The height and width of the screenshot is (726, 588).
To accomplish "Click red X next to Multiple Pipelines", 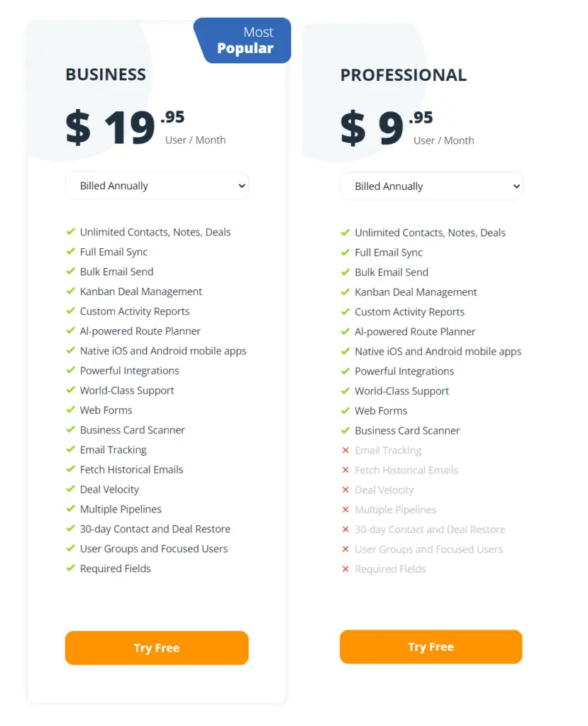I will [345, 509].
